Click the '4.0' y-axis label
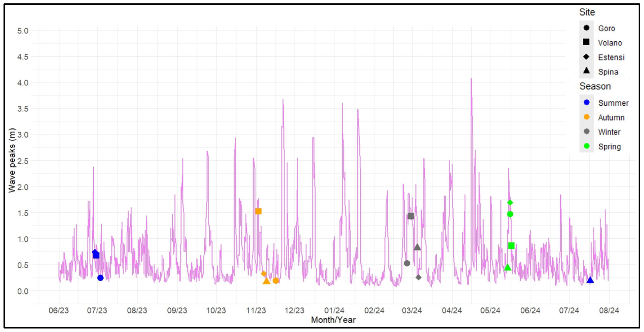Viewport: 644px width, 332px height. point(23,83)
